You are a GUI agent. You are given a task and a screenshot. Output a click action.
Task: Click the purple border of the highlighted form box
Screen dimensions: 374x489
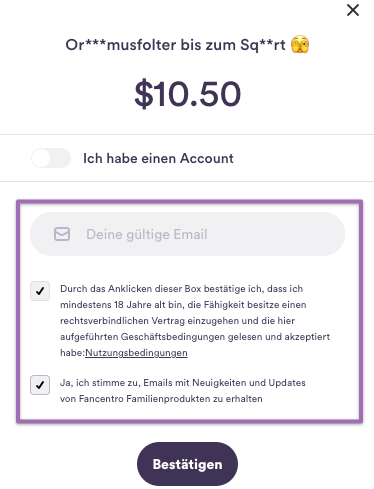tap(189, 202)
